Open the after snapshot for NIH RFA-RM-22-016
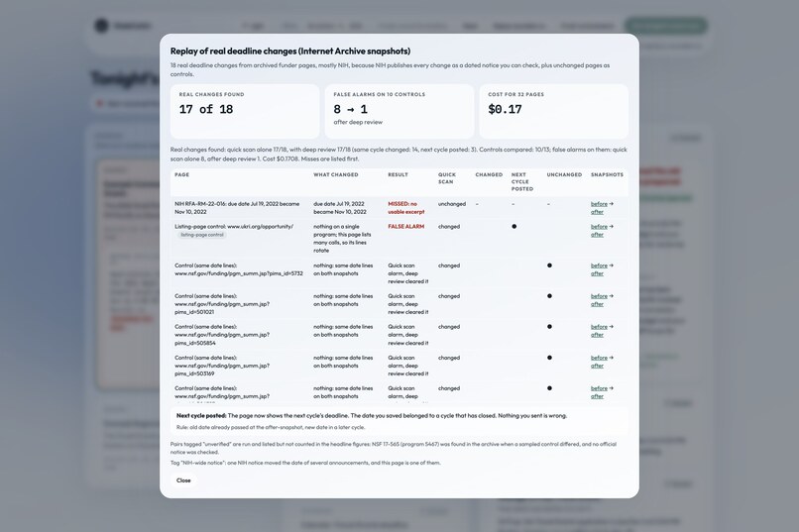 pos(597,212)
